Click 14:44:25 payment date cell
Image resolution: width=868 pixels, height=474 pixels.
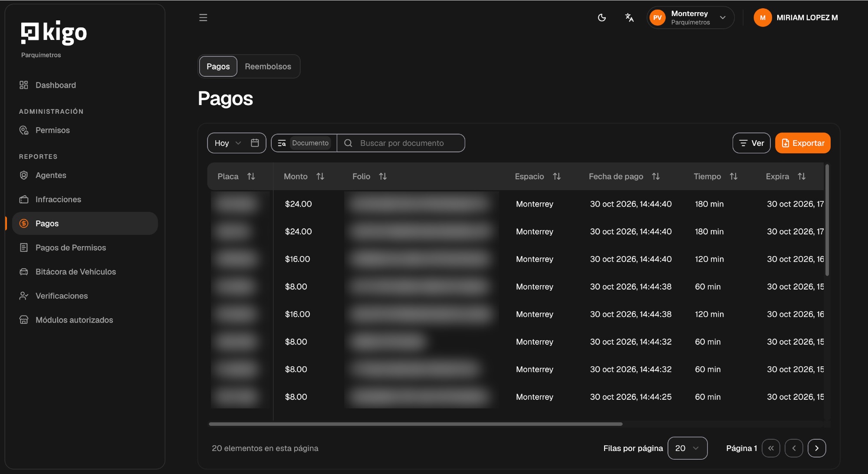631,397
